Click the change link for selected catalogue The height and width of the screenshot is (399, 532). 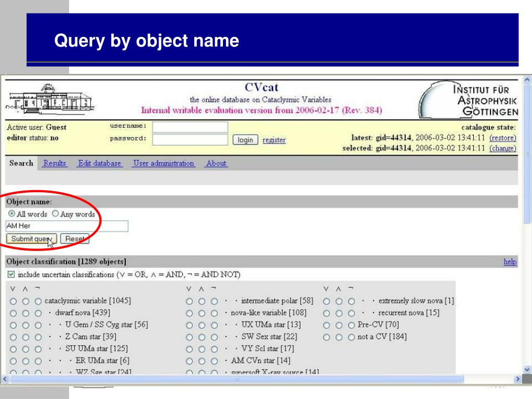(503, 148)
